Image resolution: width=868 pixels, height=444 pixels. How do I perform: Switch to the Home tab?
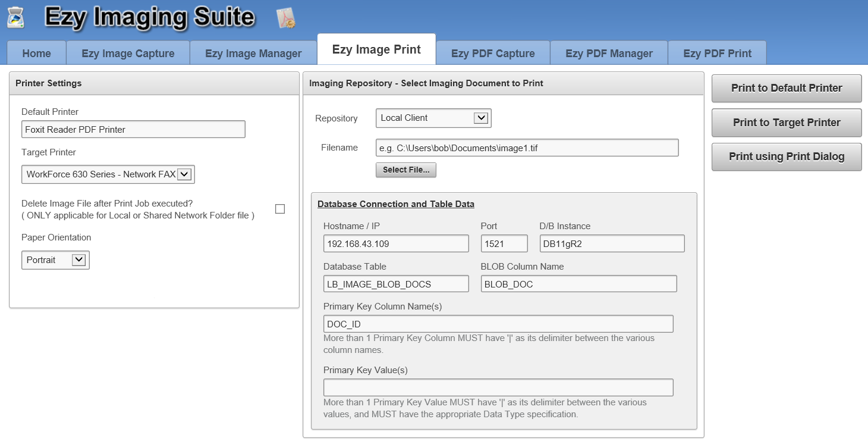coord(36,54)
